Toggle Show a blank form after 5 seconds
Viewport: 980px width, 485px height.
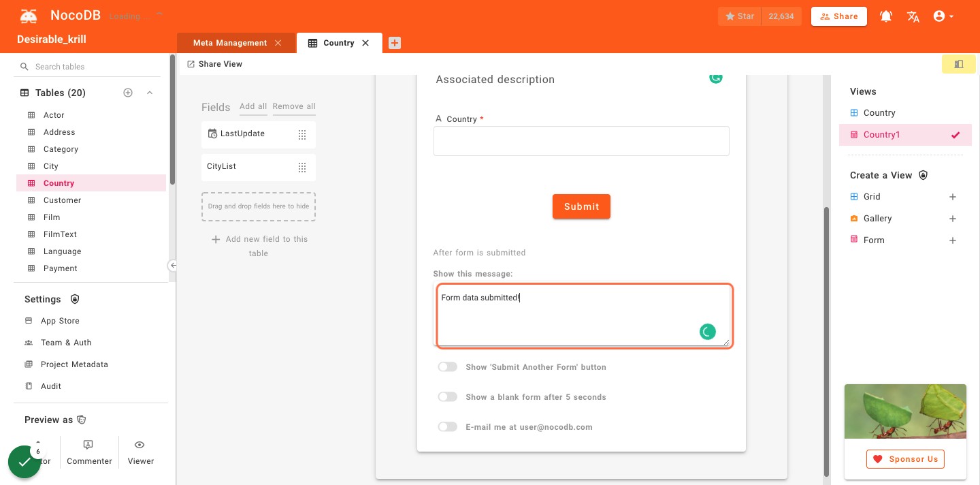pyautogui.click(x=447, y=397)
